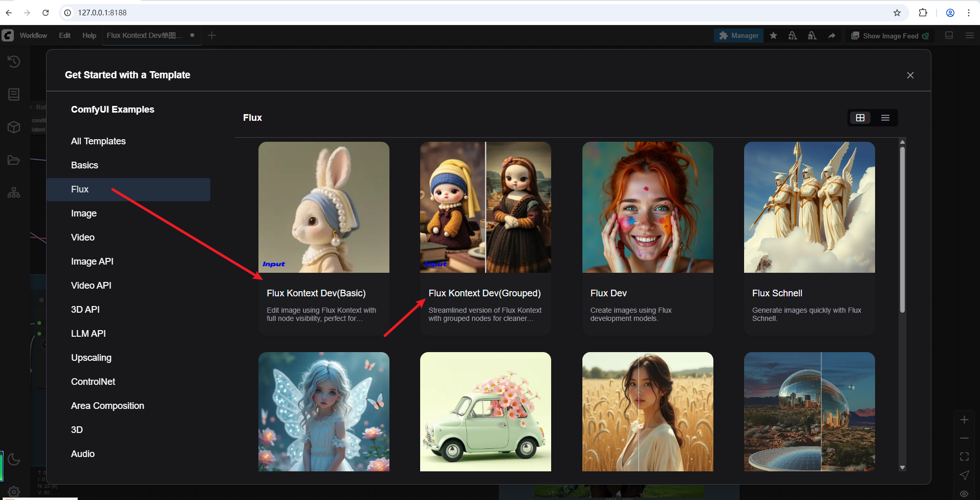The image size is (980, 500).
Task: Select All Templates category
Action: click(128, 141)
